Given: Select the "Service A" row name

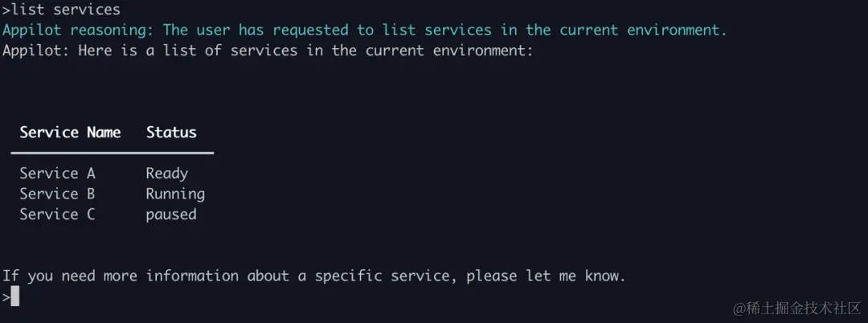Looking at the screenshot, I should (x=58, y=174).
